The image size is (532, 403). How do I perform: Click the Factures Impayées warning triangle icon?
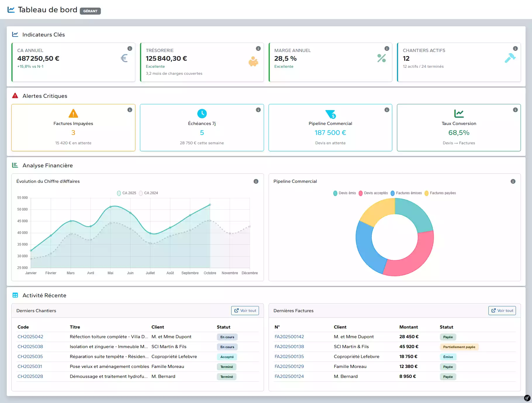coord(73,113)
